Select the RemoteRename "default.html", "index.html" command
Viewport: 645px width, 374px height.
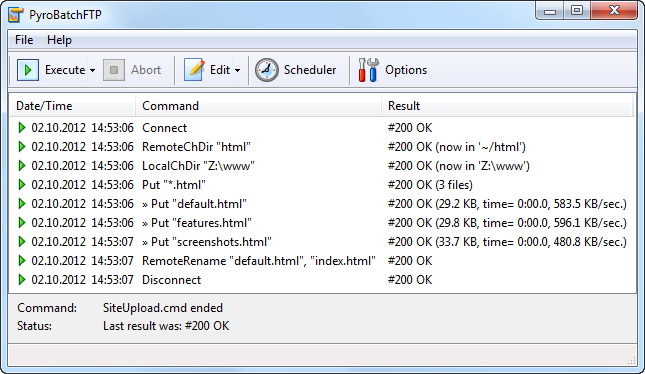click(x=259, y=260)
